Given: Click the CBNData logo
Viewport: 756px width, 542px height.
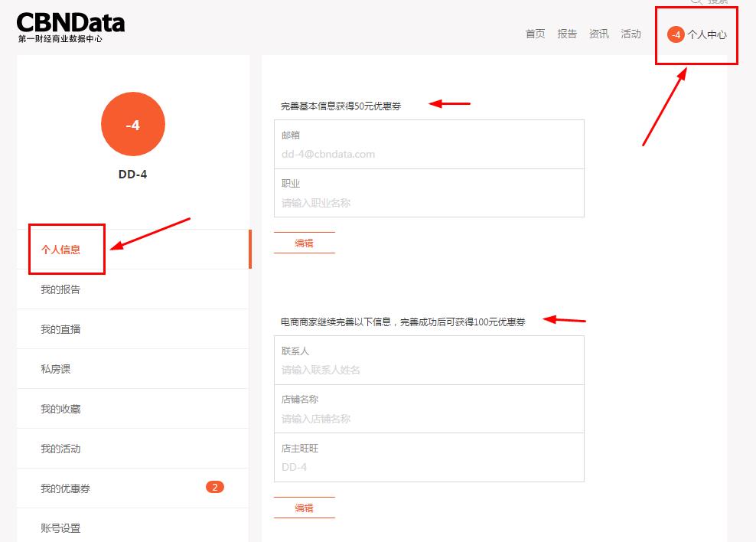Looking at the screenshot, I should pyautogui.click(x=70, y=27).
